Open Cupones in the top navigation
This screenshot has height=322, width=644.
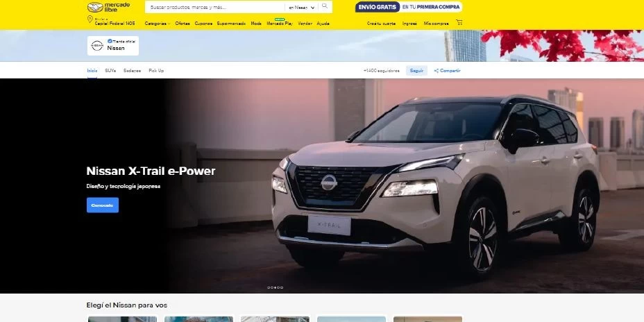tap(203, 24)
